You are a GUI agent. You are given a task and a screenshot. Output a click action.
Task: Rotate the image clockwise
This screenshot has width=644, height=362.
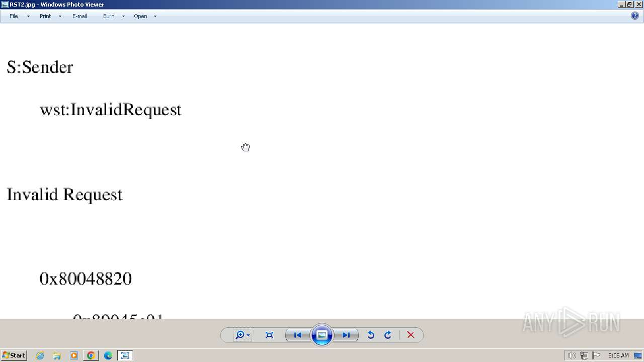(x=388, y=335)
